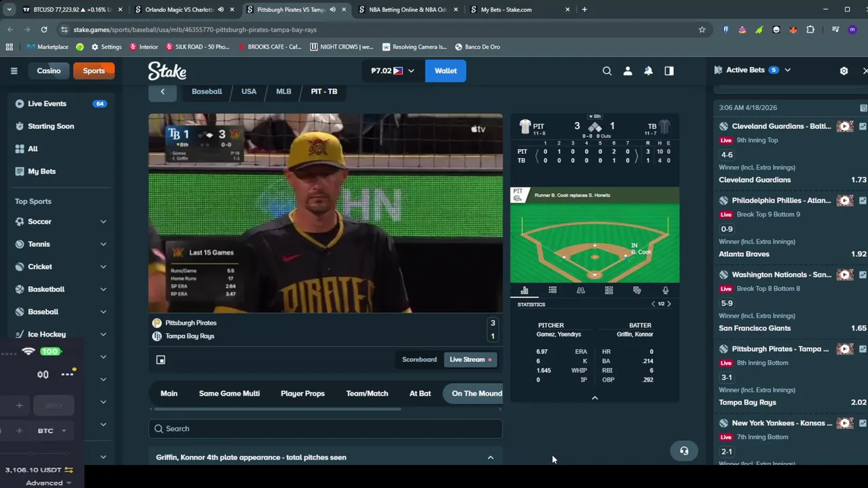This screenshot has width=868, height=488.
Task: Play stream for New York Yankees bet
Action: coord(844,423)
